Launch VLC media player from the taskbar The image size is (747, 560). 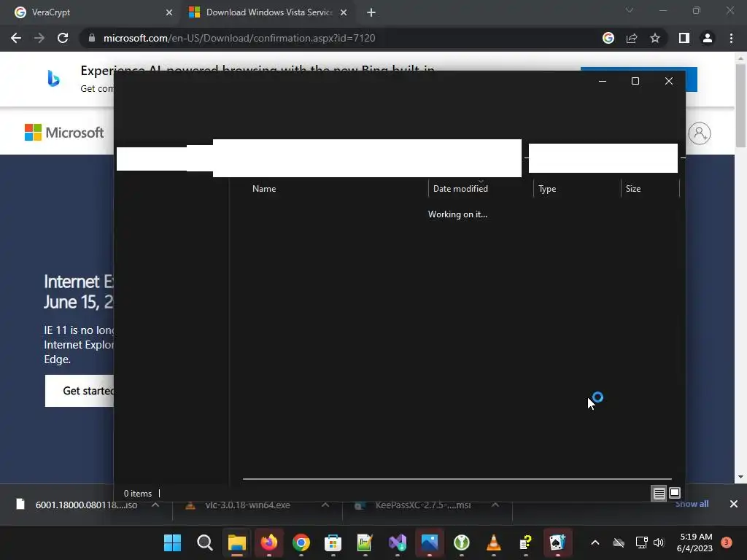point(494,542)
